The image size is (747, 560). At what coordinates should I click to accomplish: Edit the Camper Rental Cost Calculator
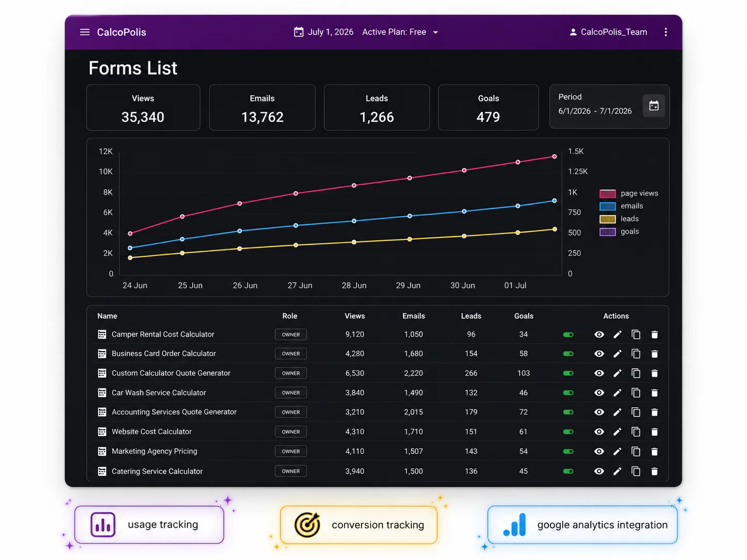click(x=618, y=335)
